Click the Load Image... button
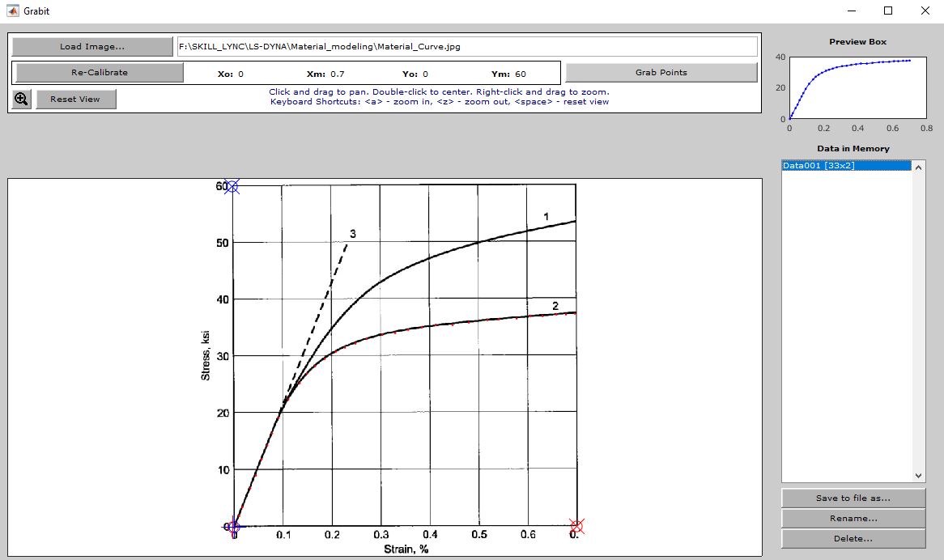This screenshot has width=944, height=560. [91, 46]
